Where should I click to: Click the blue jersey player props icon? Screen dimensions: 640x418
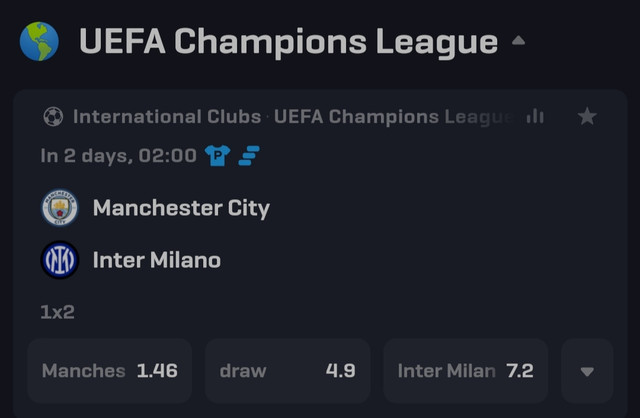point(218,156)
